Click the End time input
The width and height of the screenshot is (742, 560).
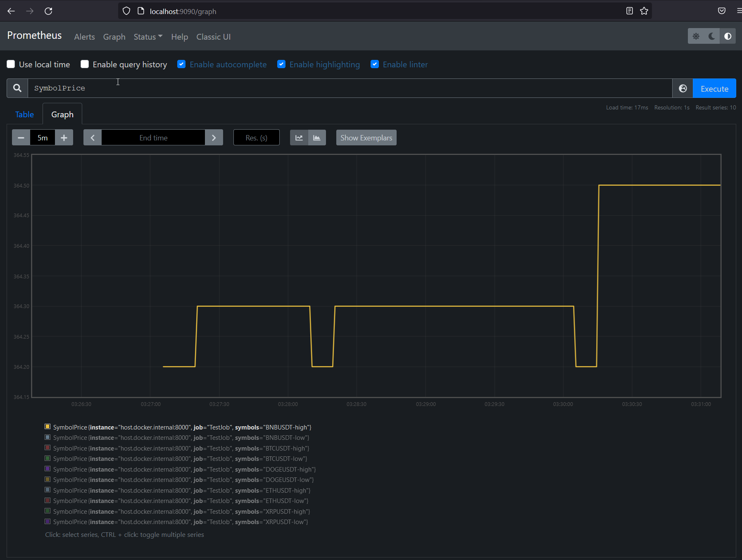tap(153, 138)
